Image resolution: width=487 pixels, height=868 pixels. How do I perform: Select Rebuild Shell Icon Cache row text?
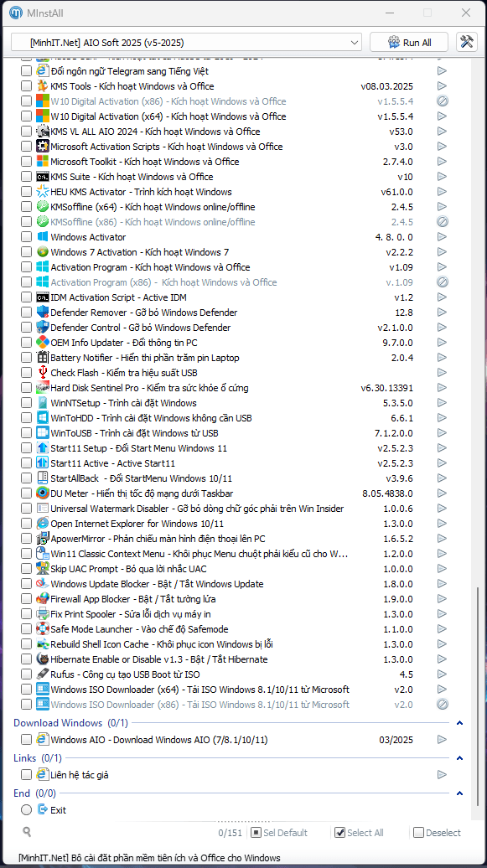pyautogui.click(x=161, y=644)
